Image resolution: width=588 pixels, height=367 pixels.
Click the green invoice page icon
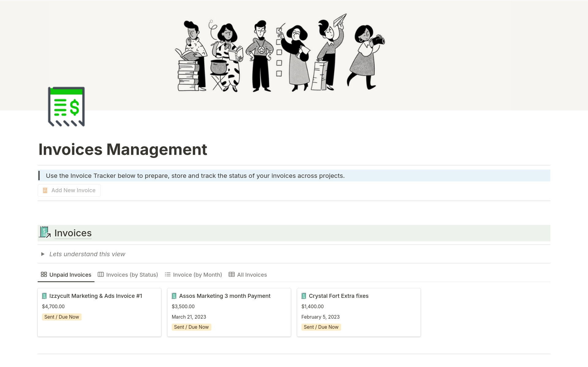66,107
